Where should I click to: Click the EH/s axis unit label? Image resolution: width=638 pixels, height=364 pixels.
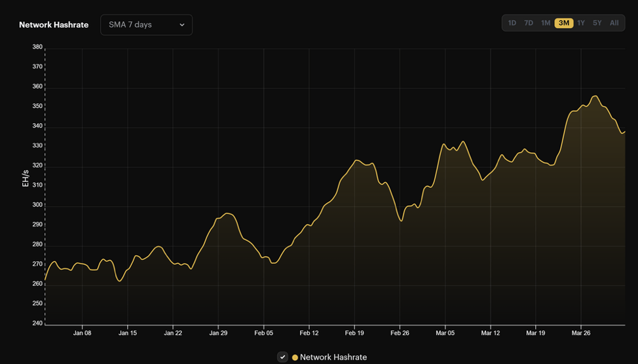pyautogui.click(x=26, y=178)
